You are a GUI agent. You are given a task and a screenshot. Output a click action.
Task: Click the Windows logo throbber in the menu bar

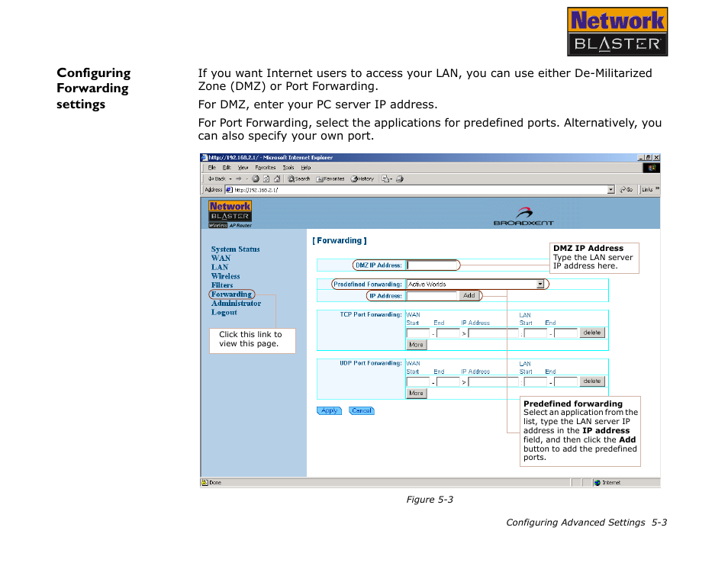point(652,168)
